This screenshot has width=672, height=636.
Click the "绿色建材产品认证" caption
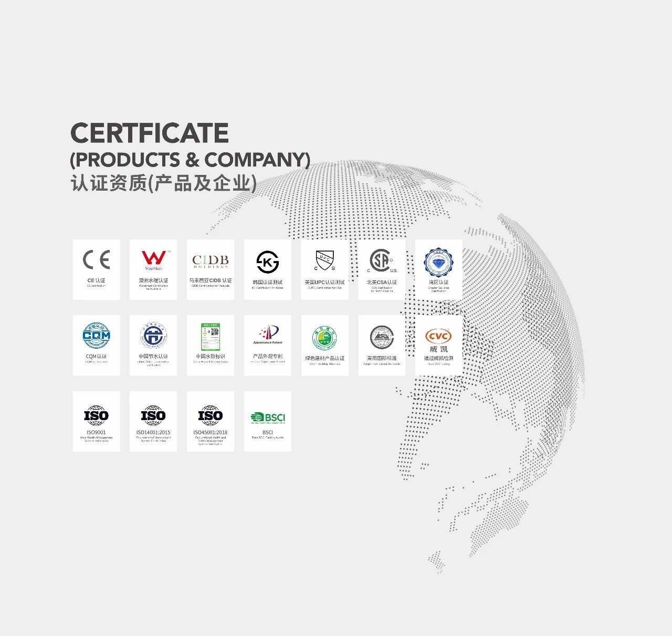point(325,358)
